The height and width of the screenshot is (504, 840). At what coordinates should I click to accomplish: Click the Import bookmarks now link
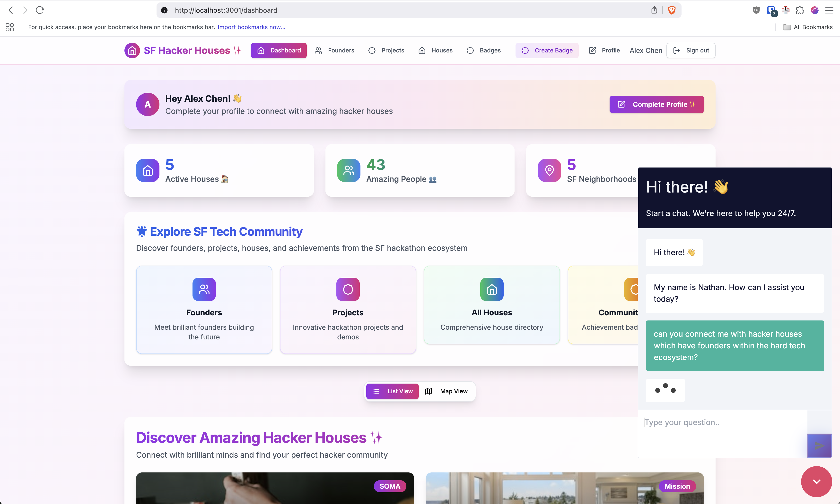point(251,27)
